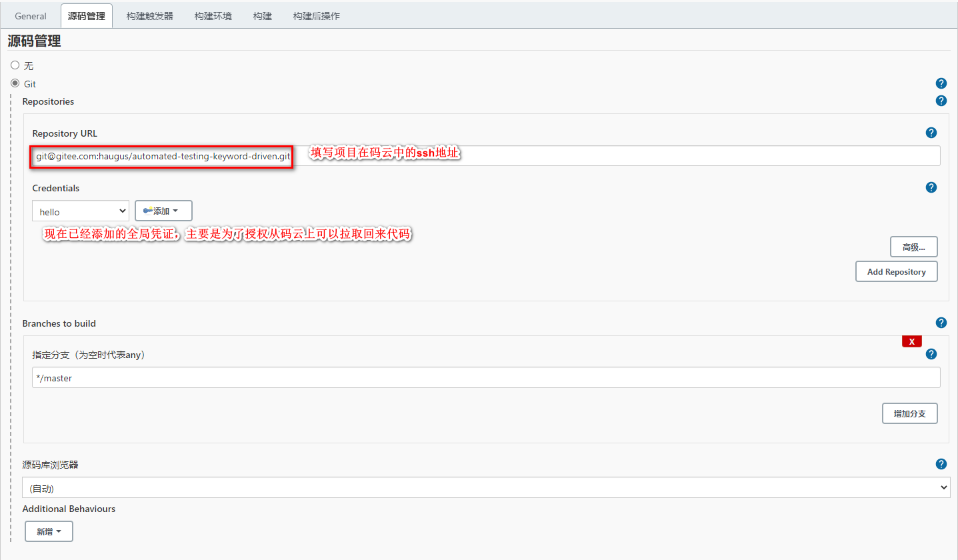Open the hello credentials dropdown
The image size is (958, 560).
[81, 211]
